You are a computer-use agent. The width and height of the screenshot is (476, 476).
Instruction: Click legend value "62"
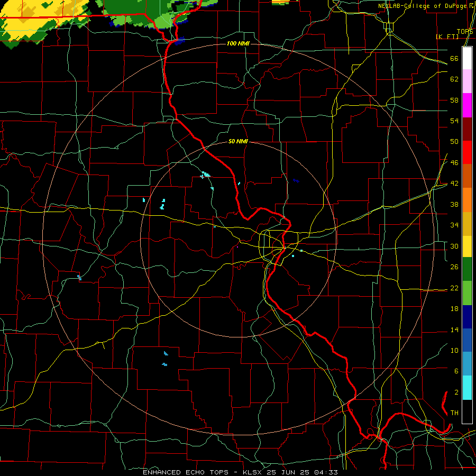tap(454, 79)
